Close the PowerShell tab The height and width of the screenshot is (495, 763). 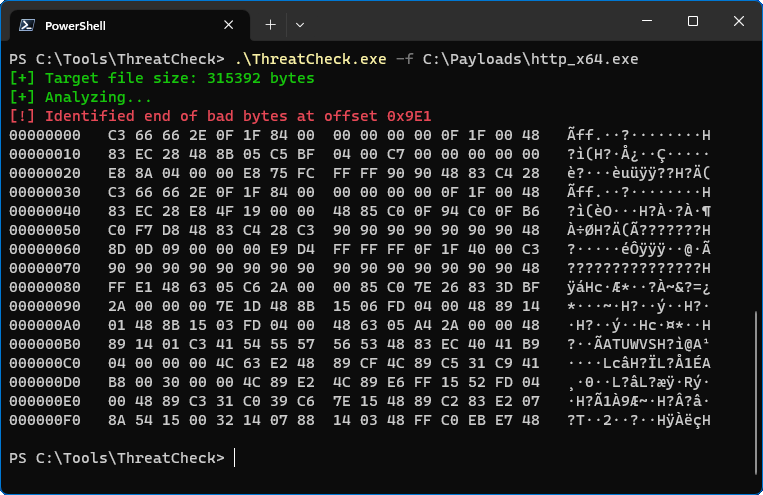[230, 24]
